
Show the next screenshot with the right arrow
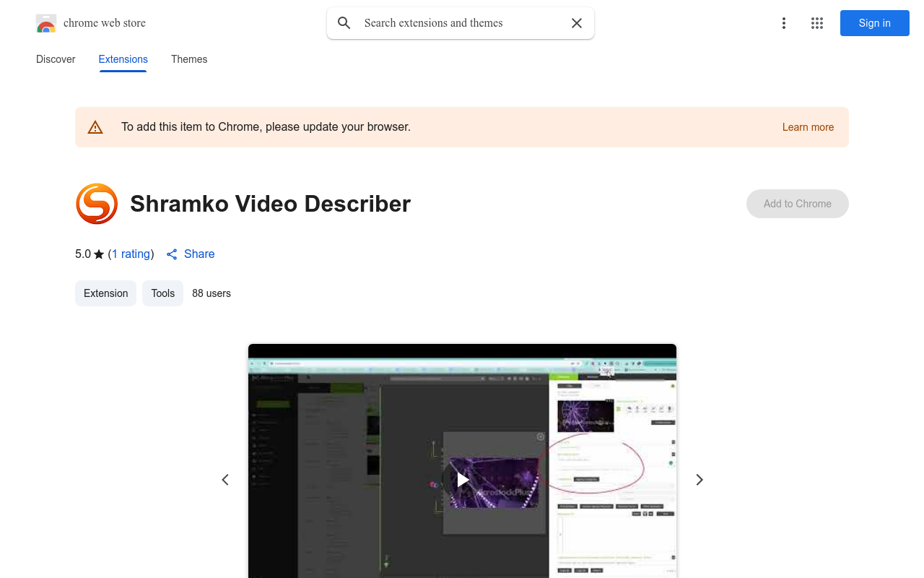coord(699,480)
